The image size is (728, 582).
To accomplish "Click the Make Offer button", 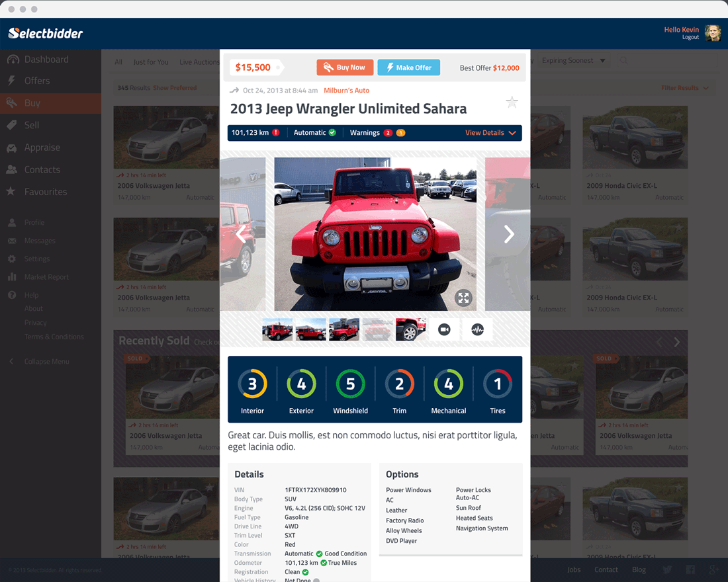I will click(408, 67).
